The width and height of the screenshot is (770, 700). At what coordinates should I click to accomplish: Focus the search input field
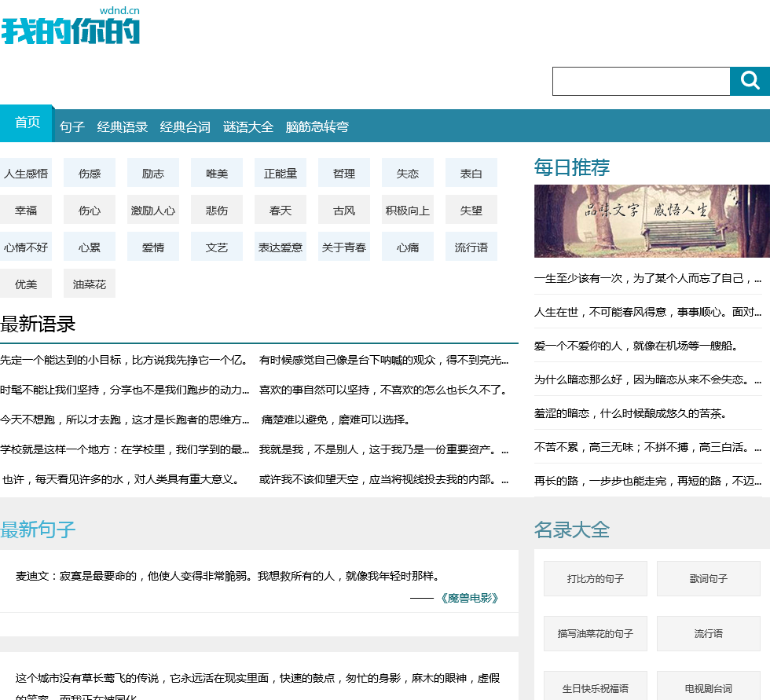point(641,81)
